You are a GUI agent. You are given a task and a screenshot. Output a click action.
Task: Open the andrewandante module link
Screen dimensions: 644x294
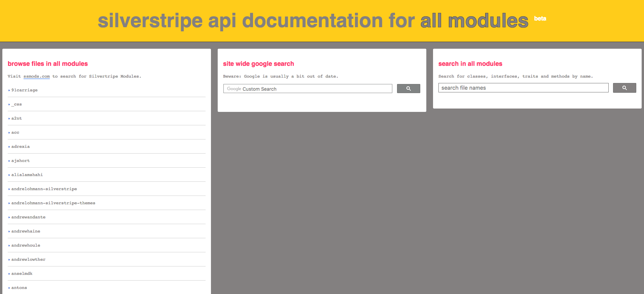28,217
